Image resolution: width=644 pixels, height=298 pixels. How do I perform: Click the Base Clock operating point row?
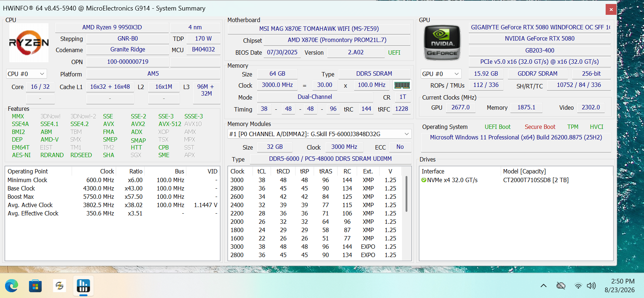(113, 189)
